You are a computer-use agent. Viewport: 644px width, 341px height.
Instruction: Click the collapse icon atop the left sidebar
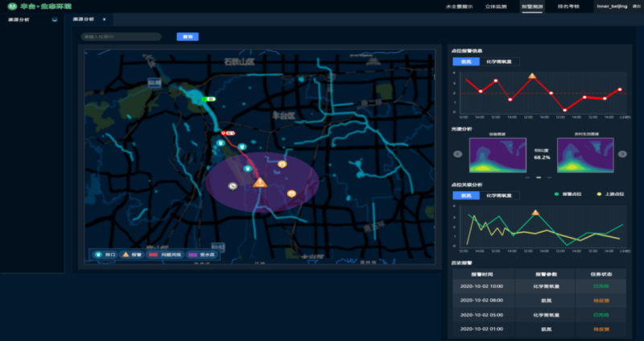pos(55,19)
